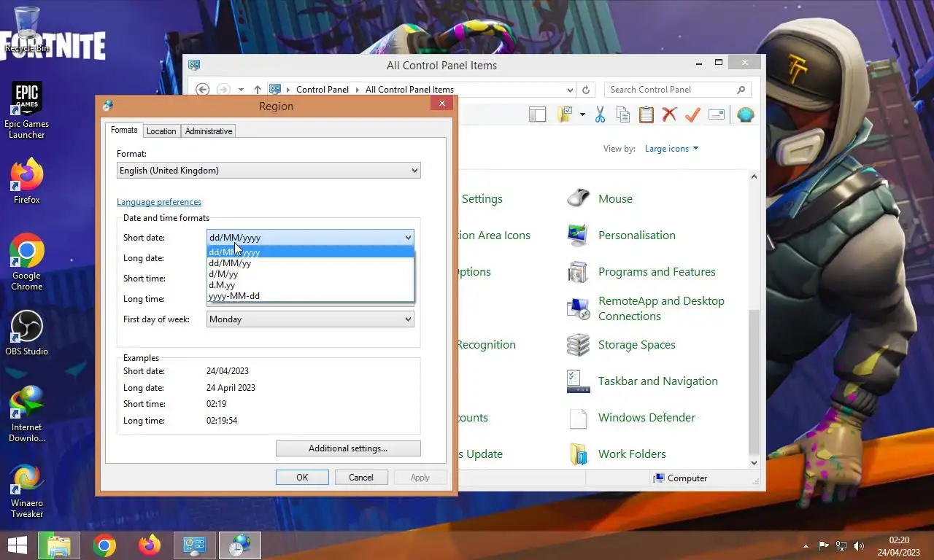Click the Control Panel breadcrumb in the address bar
Viewport: 934px width, 560px height.
coord(323,90)
